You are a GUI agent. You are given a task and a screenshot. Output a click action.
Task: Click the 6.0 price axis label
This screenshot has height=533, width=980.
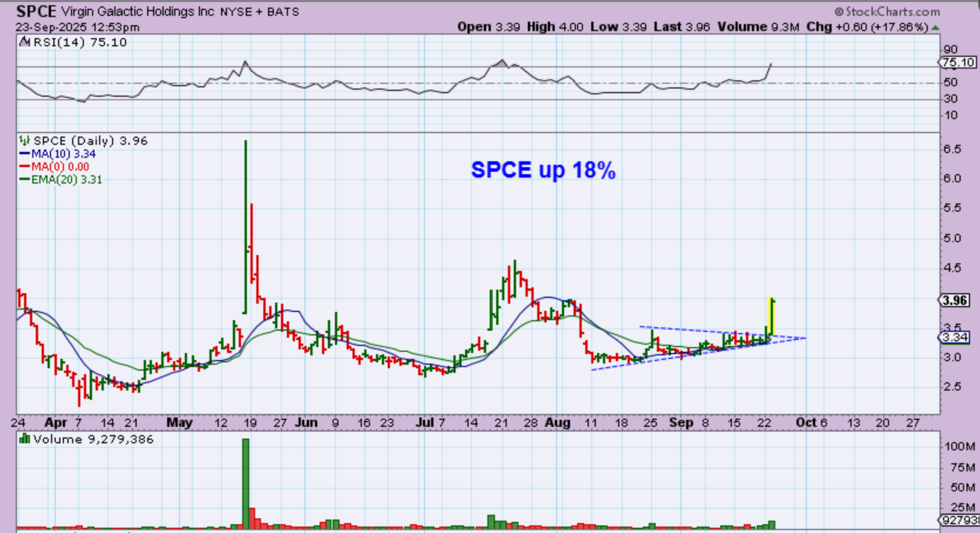pyautogui.click(x=952, y=179)
